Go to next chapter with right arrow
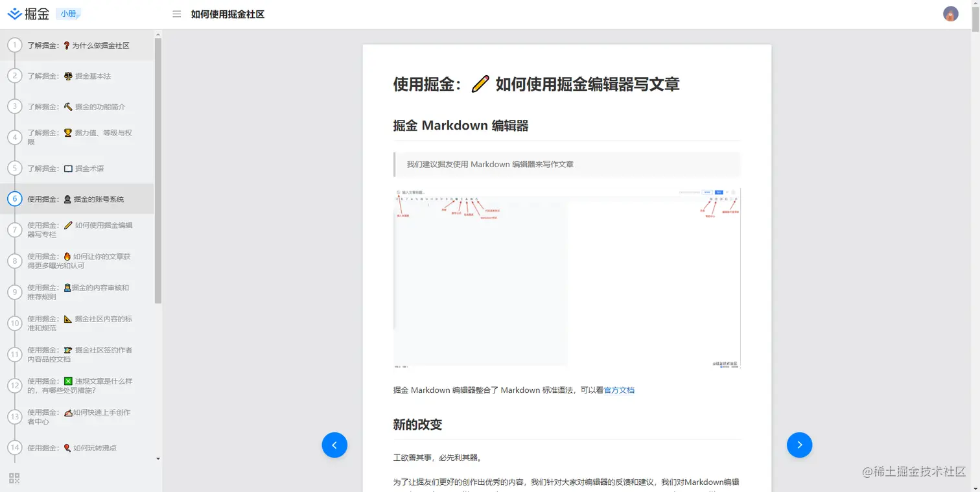 coord(799,445)
